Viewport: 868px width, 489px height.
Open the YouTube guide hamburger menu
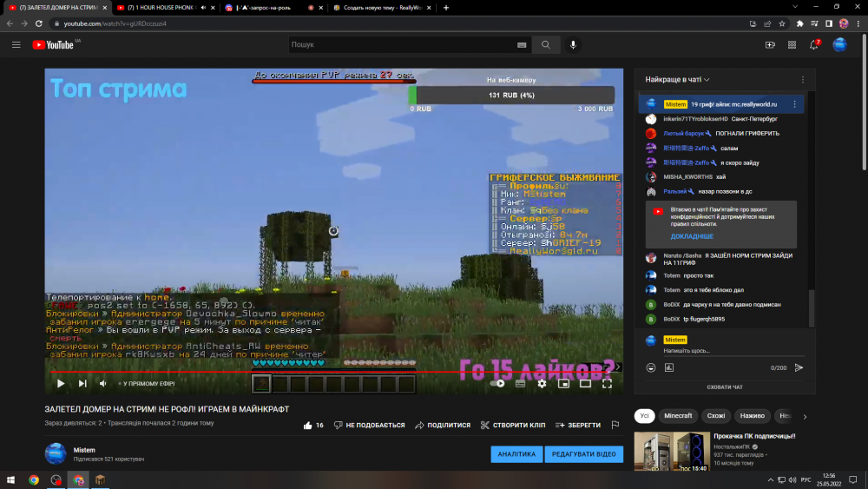click(x=16, y=45)
